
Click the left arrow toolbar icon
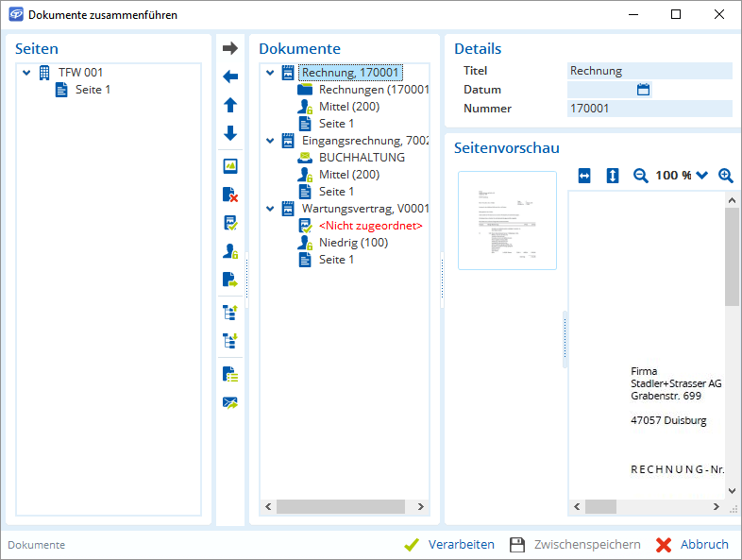click(x=230, y=76)
